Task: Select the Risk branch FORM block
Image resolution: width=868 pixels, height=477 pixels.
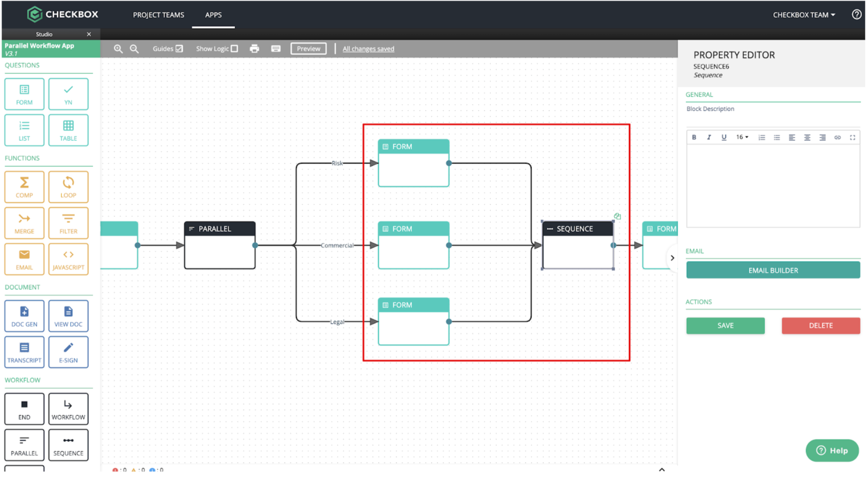Action: 413,163
